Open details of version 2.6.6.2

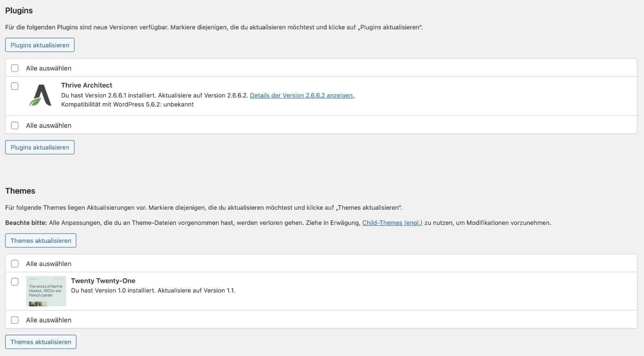coord(302,95)
